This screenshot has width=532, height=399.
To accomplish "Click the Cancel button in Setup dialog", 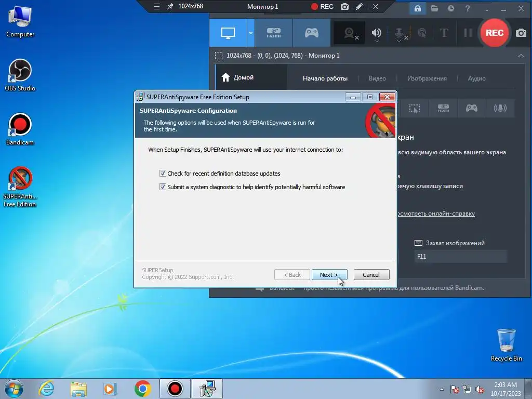I will tap(371, 275).
